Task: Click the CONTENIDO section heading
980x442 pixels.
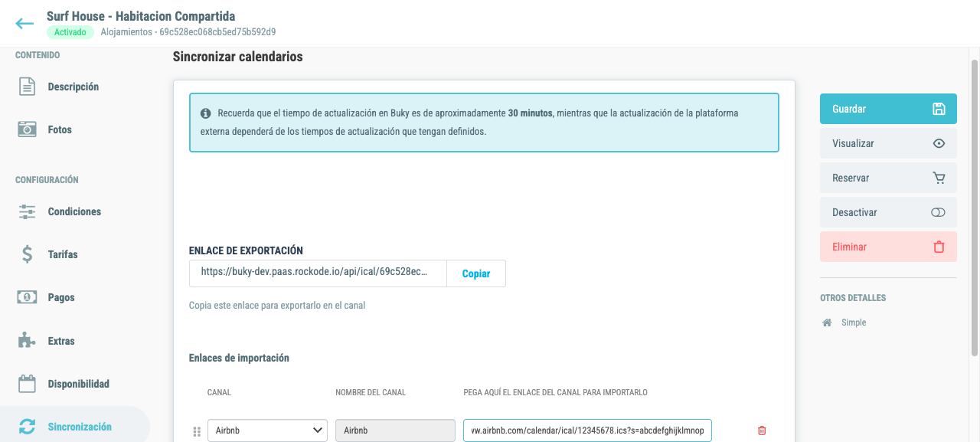Action: point(38,55)
